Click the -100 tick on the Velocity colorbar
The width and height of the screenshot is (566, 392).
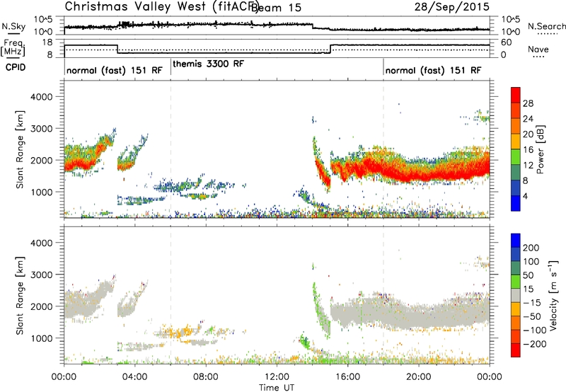(x=535, y=330)
